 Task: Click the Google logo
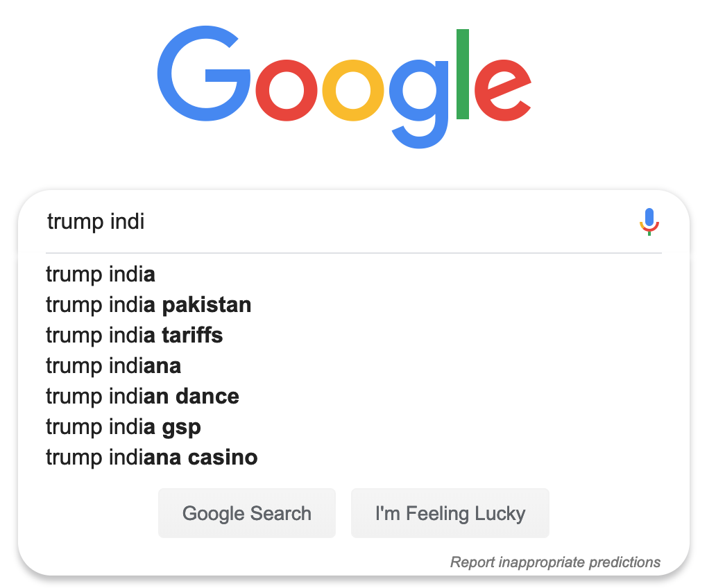344,87
